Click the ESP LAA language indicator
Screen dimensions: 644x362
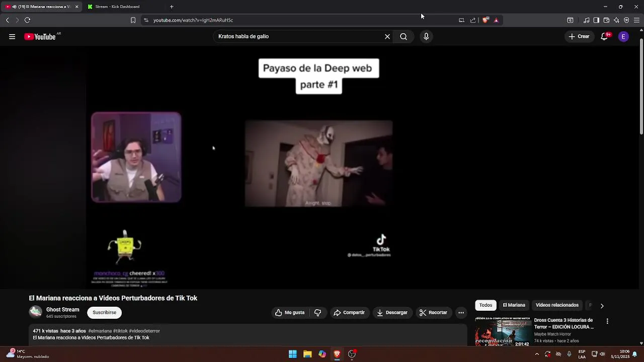coord(582,354)
